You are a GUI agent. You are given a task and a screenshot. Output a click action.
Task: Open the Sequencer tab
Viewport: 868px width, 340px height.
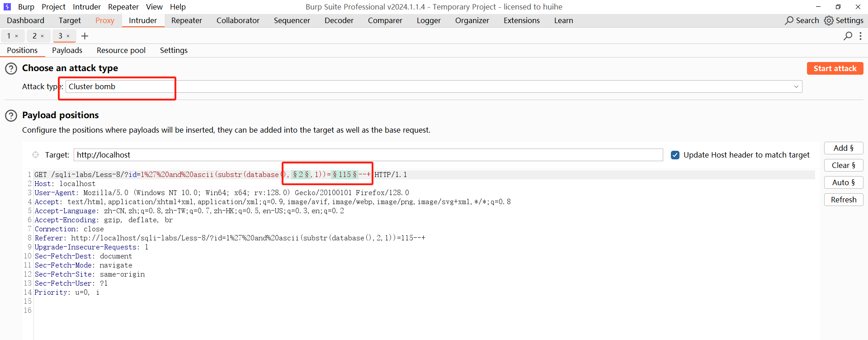coord(292,20)
